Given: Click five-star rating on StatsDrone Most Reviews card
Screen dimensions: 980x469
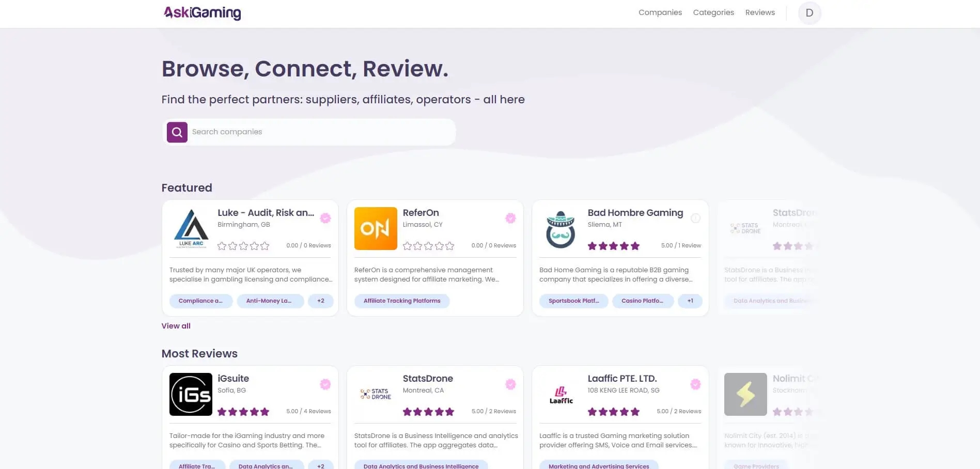Looking at the screenshot, I should coord(428,412).
